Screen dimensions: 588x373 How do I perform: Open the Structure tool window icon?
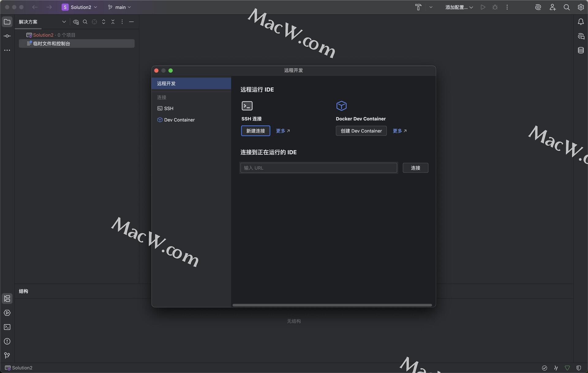7,299
